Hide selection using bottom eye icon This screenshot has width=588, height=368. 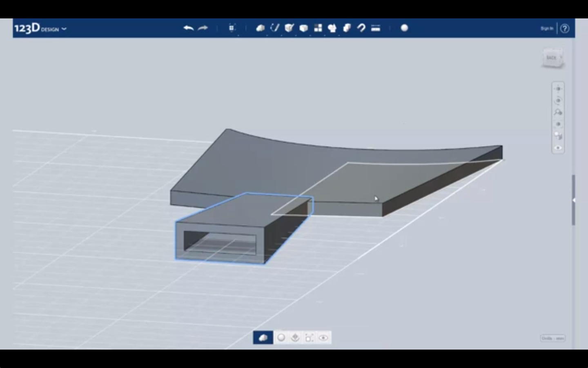tap(323, 338)
